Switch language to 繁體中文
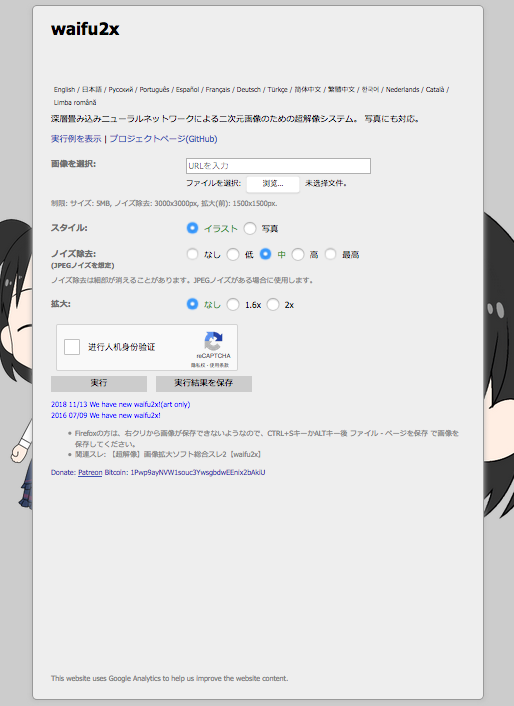Screen dimensions: 514x706 click(341, 90)
